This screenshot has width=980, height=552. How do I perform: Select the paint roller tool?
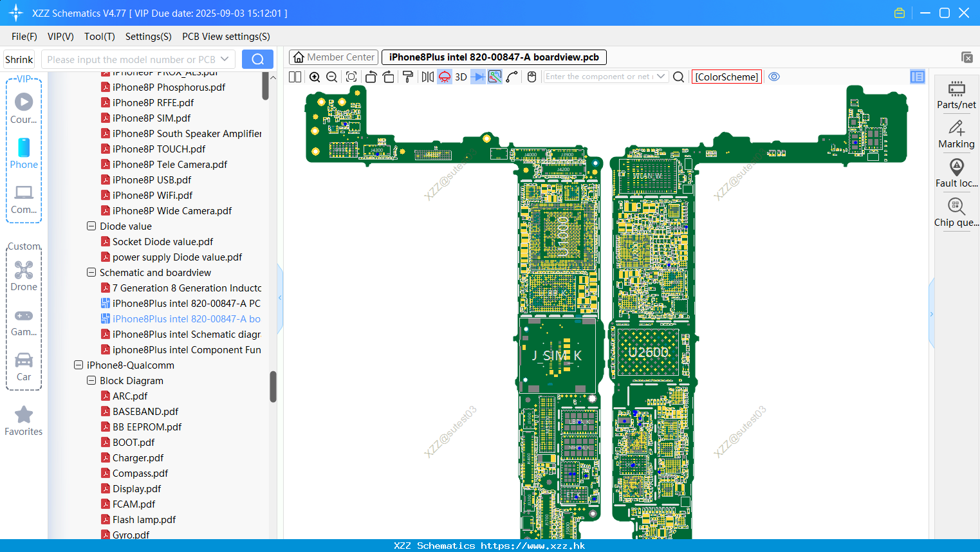click(x=408, y=77)
